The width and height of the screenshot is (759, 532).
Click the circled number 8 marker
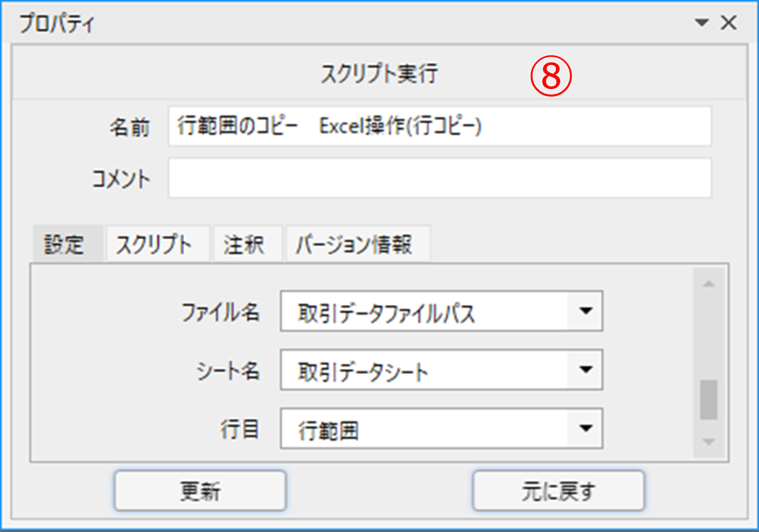coord(551,76)
